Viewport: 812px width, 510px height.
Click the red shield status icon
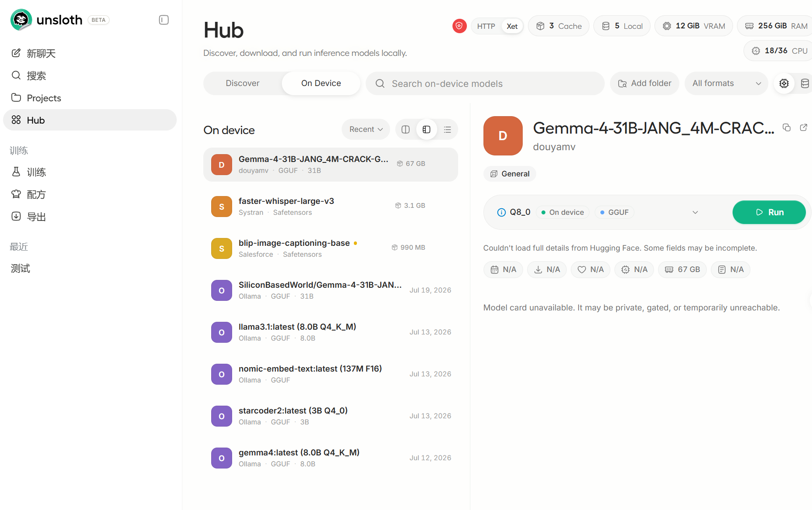tap(459, 26)
